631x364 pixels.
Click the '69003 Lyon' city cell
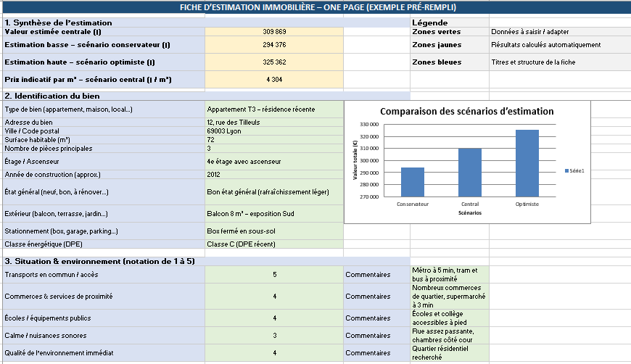pos(274,131)
